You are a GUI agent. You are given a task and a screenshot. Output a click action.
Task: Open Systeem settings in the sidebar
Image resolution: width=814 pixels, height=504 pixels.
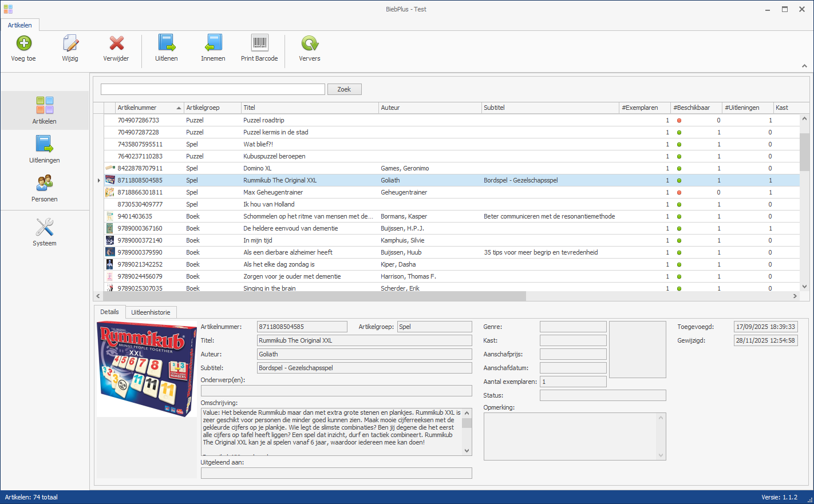[45, 232]
